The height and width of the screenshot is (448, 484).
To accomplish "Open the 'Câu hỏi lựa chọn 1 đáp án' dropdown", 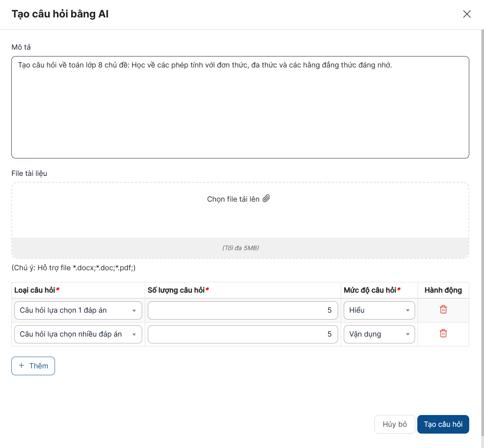I will click(78, 310).
